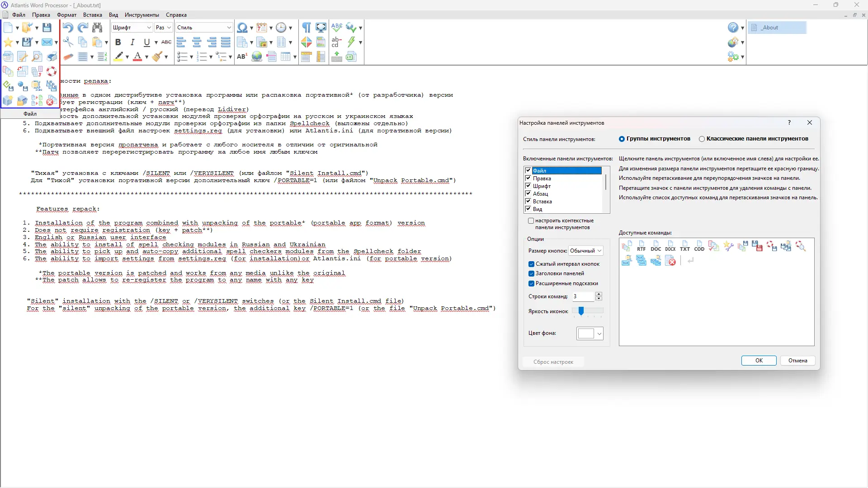Click the Undo arrow icon
The image size is (868, 488).
pyautogui.click(x=68, y=28)
